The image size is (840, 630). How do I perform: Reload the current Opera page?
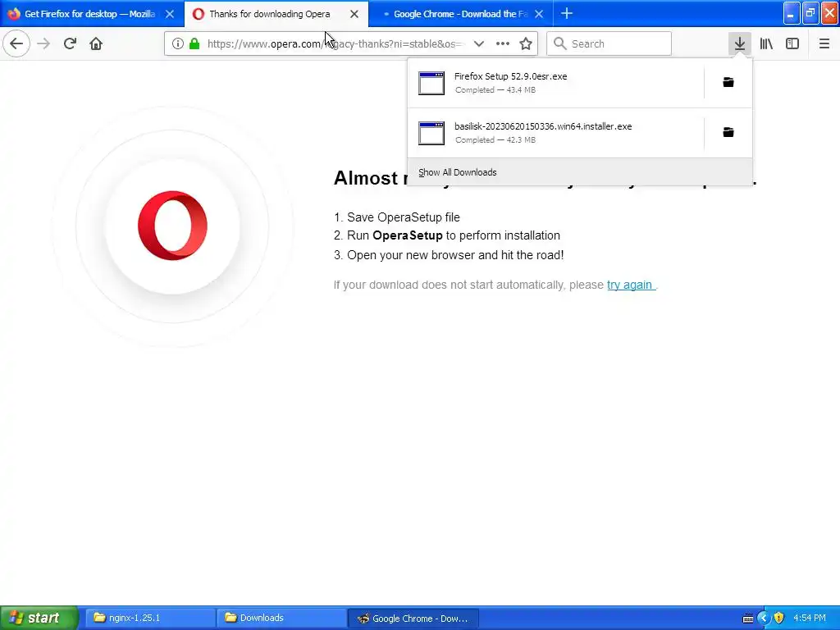(x=70, y=43)
